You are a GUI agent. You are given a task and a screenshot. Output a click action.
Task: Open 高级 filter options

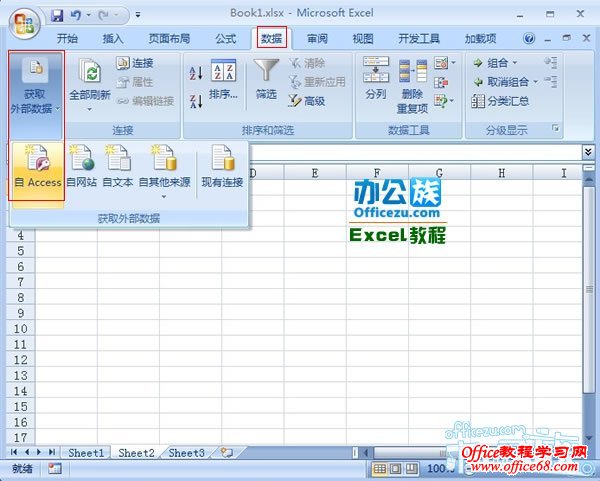pyautogui.click(x=307, y=101)
